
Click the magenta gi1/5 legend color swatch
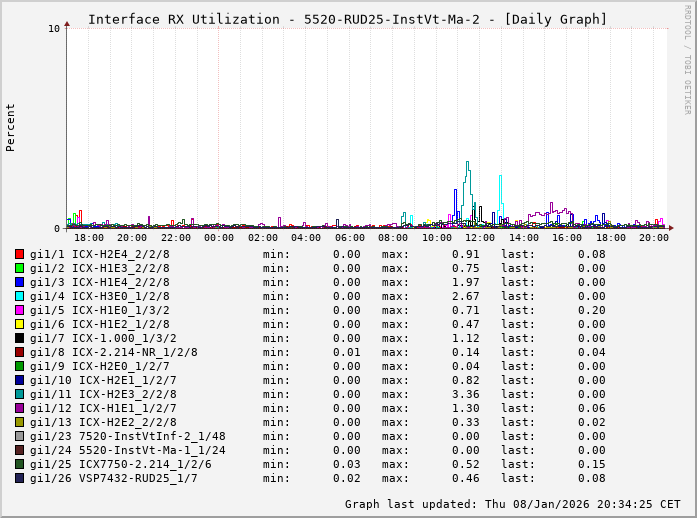point(19,310)
